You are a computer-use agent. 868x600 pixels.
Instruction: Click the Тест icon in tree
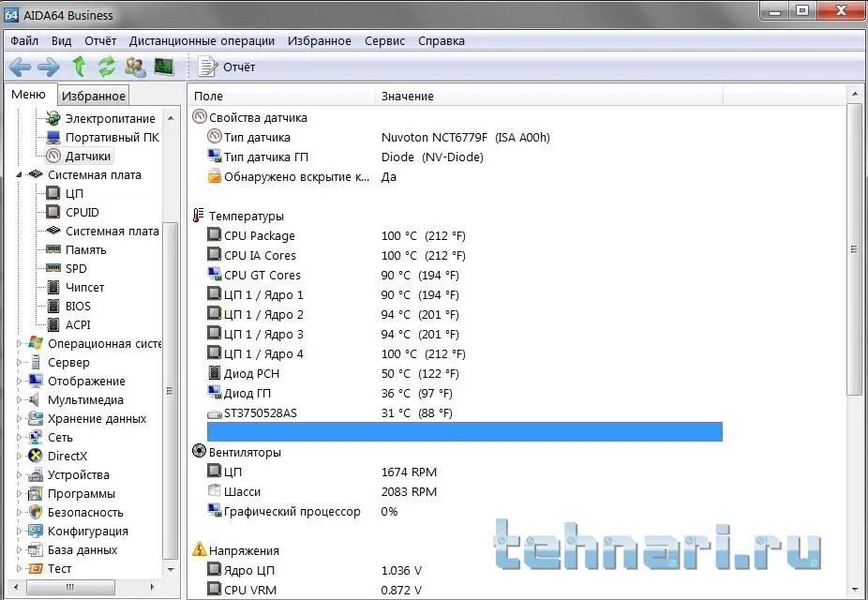coord(36,568)
